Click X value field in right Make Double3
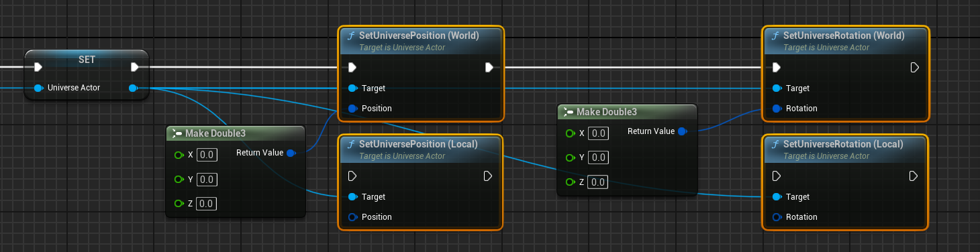 (598, 133)
